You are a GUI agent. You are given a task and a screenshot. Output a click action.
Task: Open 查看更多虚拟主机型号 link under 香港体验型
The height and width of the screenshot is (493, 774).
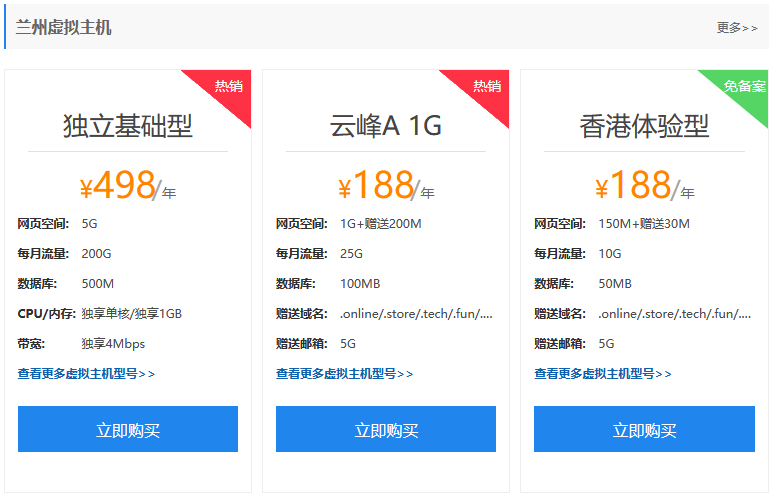pos(603,374)
